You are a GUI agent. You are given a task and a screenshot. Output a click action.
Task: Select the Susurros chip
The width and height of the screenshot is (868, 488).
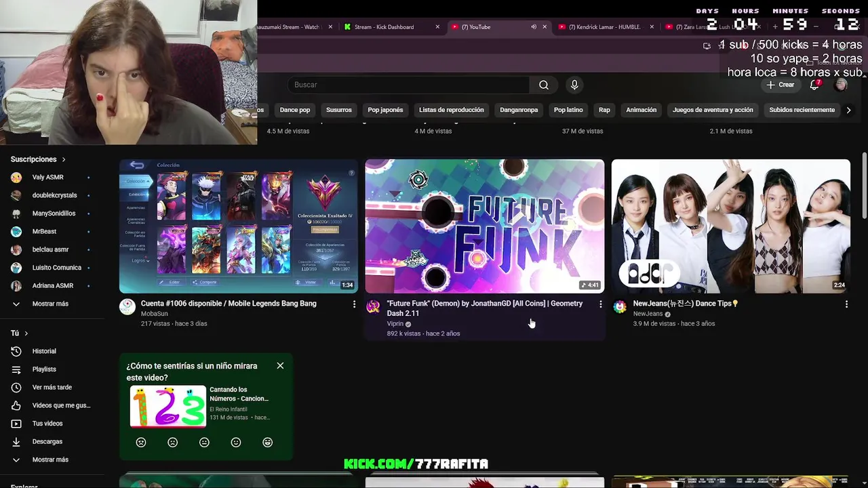(339, 110)
